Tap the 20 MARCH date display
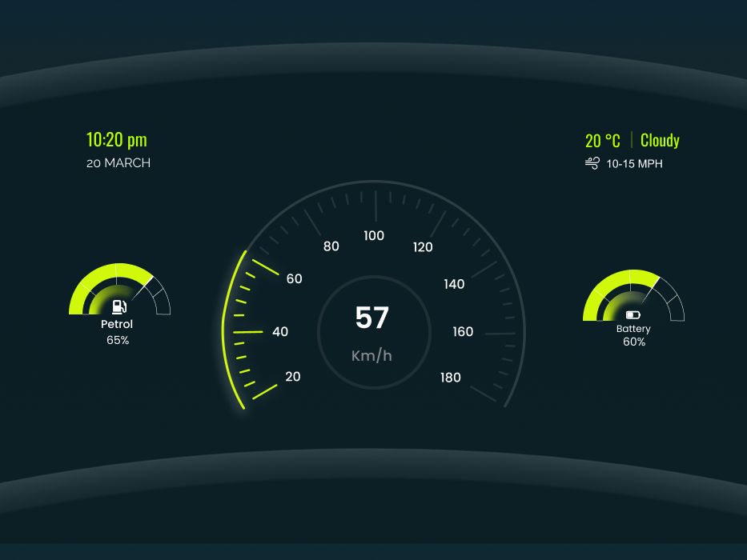This screenshot has width=747, height=560. click(x=118, y=162)
